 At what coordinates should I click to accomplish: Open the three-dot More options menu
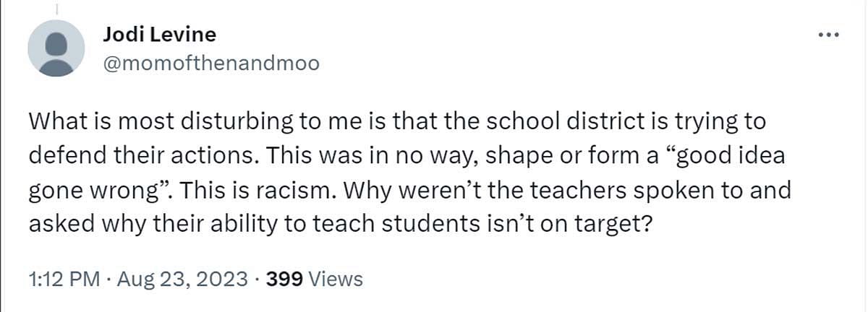[x=827, y=34]
